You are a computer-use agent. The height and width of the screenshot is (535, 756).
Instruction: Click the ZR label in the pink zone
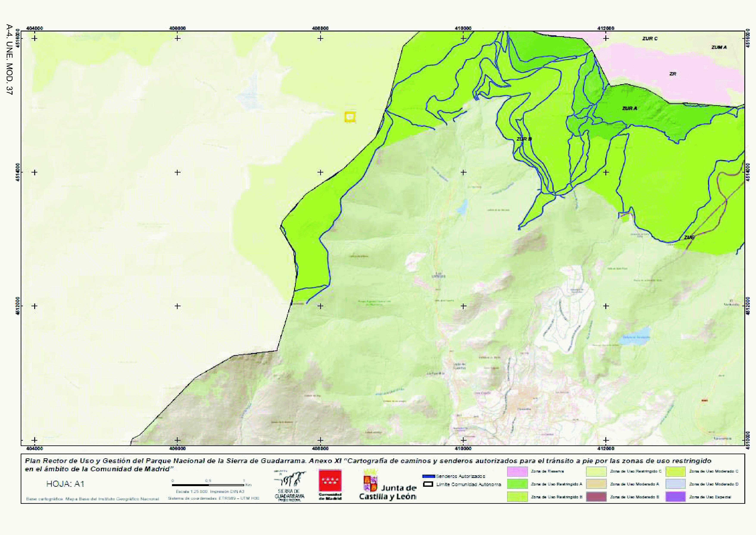(673, 74)
